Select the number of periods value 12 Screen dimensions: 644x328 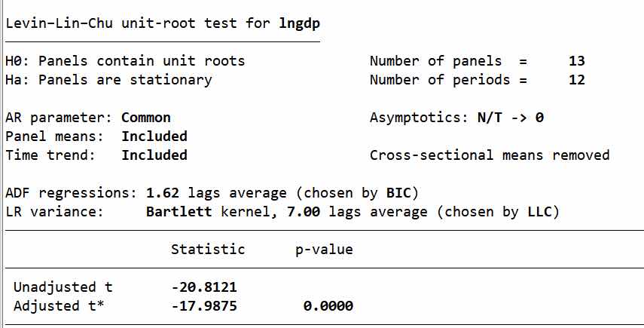[x=577, y=79]
